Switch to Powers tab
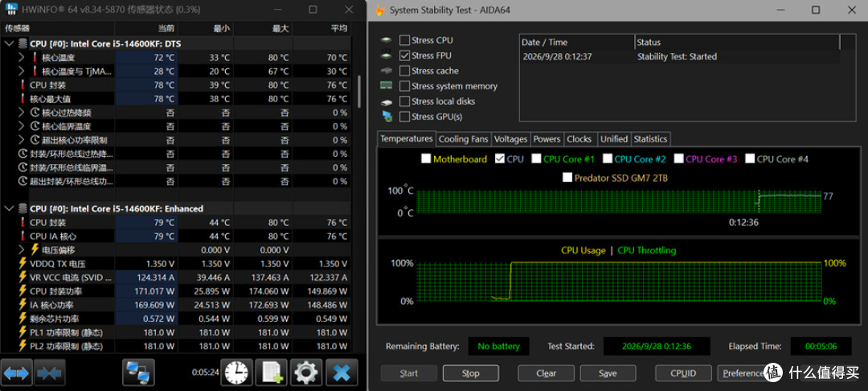This screenshot has height=391, width=868. tap(547, 139)
